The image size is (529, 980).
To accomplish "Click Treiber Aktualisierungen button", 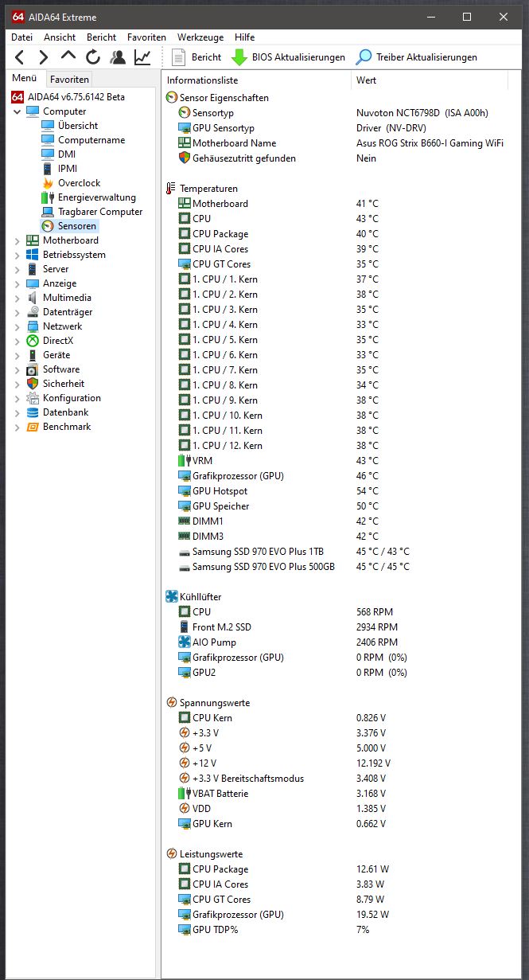I will (416, 57).
